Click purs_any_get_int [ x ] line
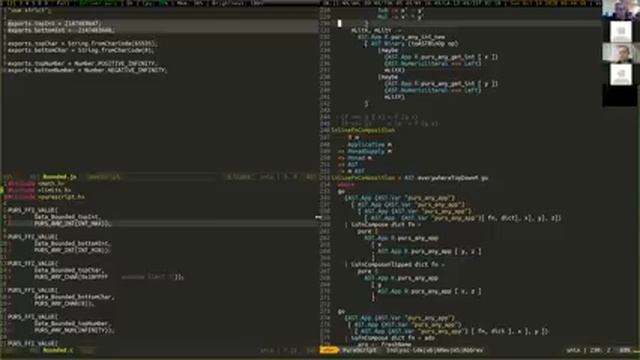Screen dimensions: 640x360 (442, 57)
